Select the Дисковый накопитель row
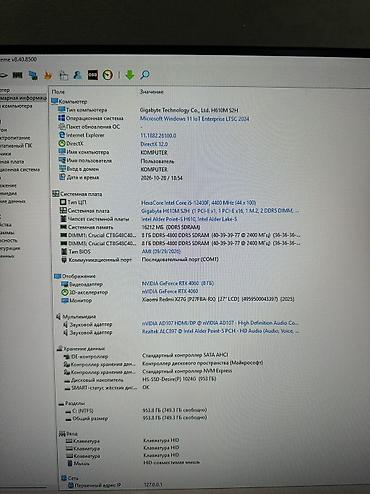The width and height of the screenshot is (370, 494). tap(140, 380)
